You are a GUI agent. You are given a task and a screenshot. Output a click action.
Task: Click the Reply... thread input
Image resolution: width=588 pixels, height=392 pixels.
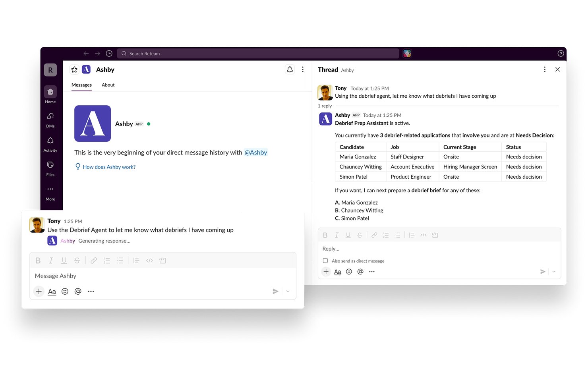[x=439, y=249]
